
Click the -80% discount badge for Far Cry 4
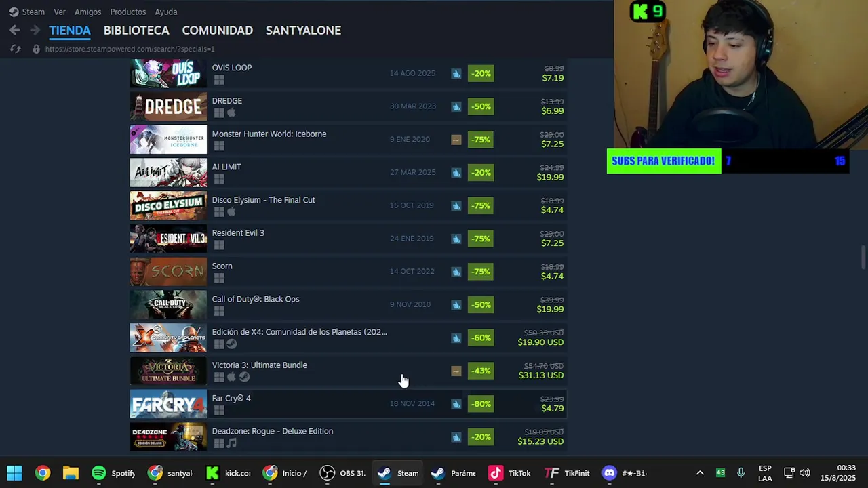(481, 404)
